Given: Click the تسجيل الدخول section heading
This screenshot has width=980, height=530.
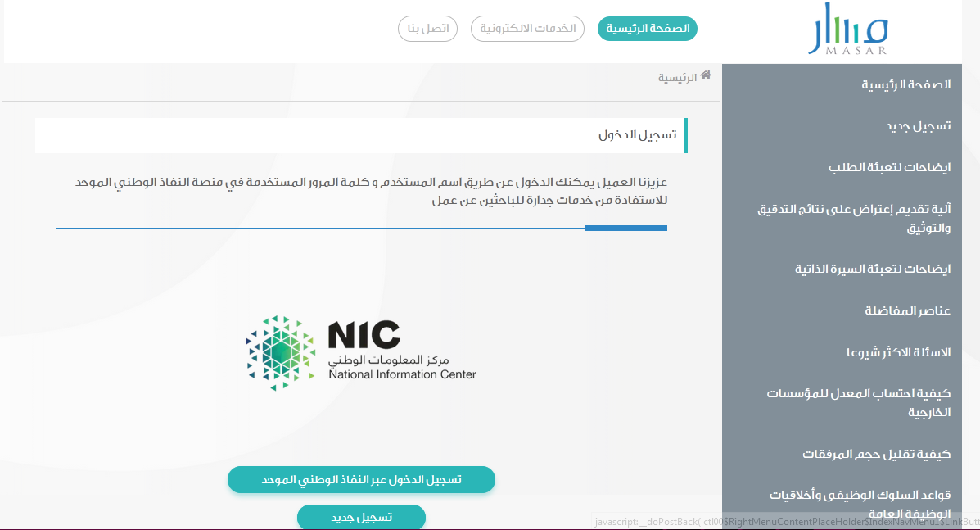Looking at the screenshot, I should (637, 135).
